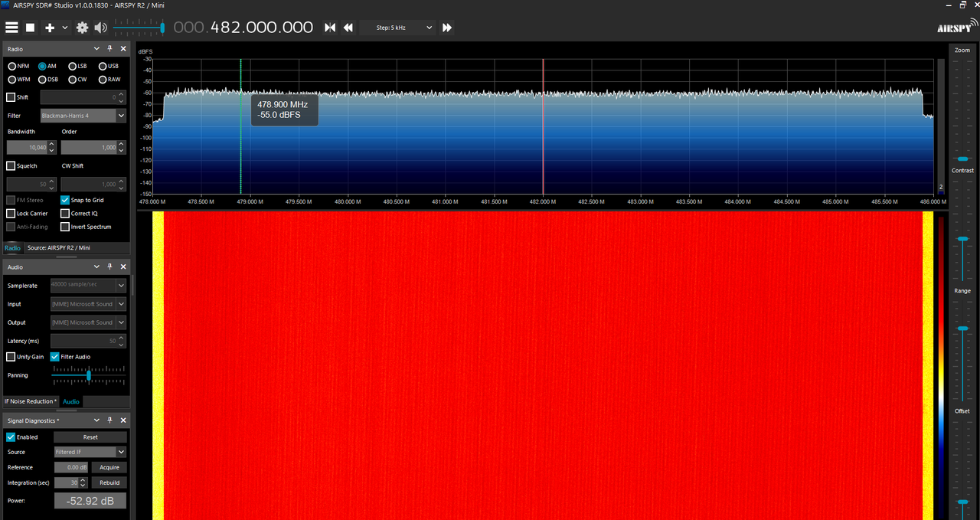
Task: Select RAW demodulation mode
Action: coord(109,79)
